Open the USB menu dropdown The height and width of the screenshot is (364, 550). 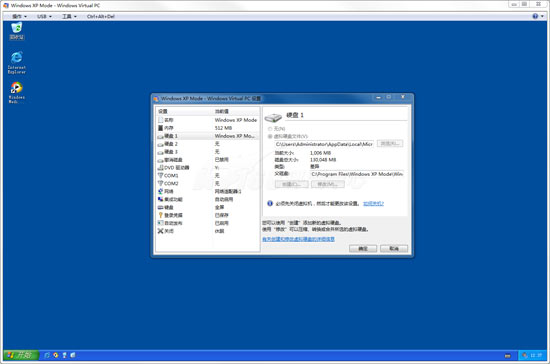click(x=44, y=16)
